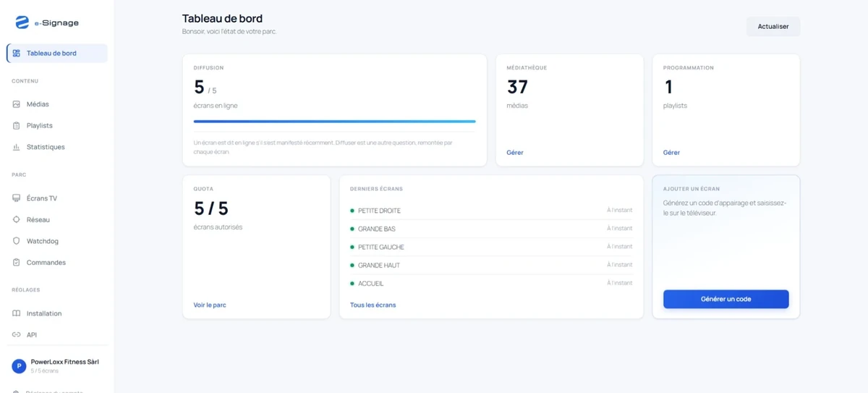Select the GRANDE BAS screen row
Image resolution: width=868 pixels, height=393 pixels.
[x=491, y=229]
